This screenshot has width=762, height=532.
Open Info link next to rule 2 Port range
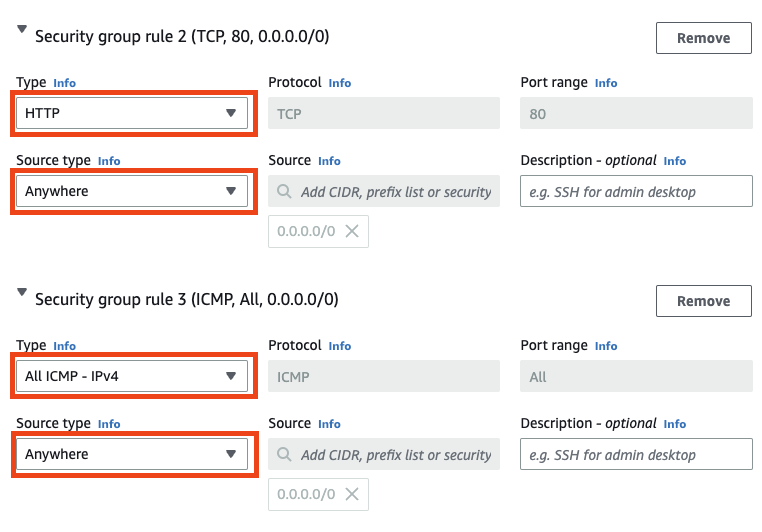(606, 83)
